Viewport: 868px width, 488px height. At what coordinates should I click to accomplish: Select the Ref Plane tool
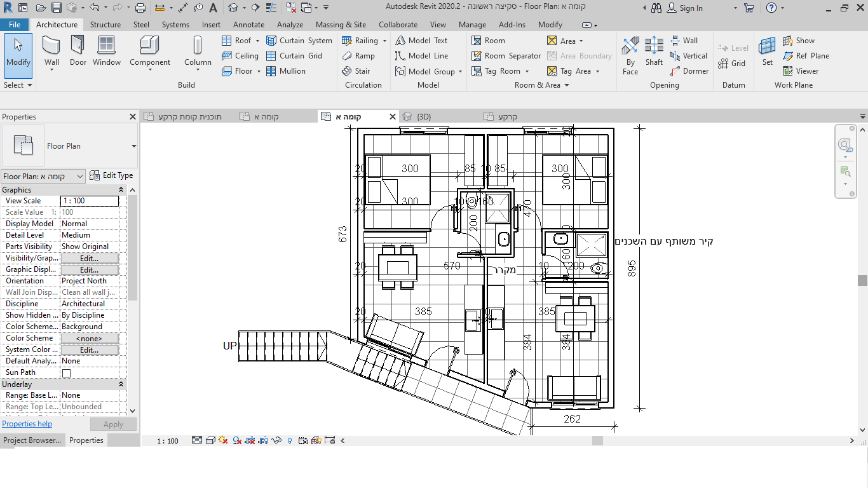point(806,56)
